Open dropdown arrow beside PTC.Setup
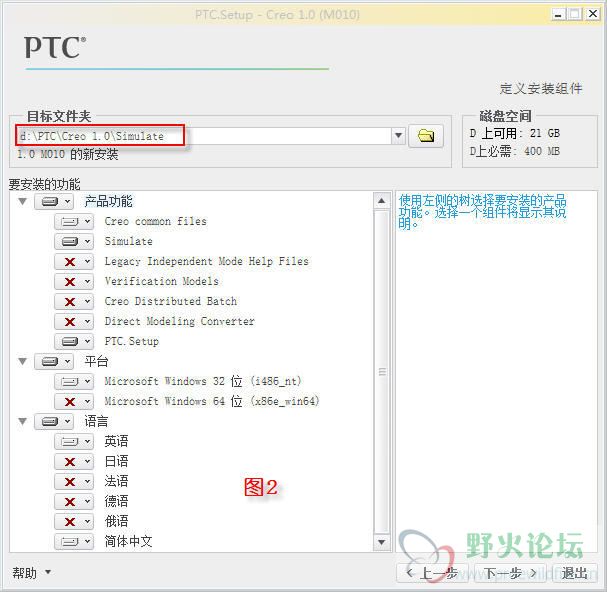 tap(87, 341)
